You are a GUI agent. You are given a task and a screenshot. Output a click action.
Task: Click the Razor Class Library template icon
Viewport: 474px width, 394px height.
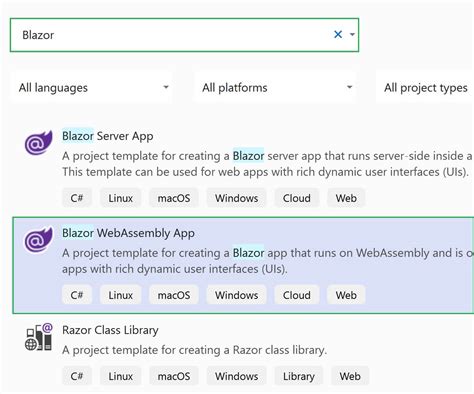39,337
